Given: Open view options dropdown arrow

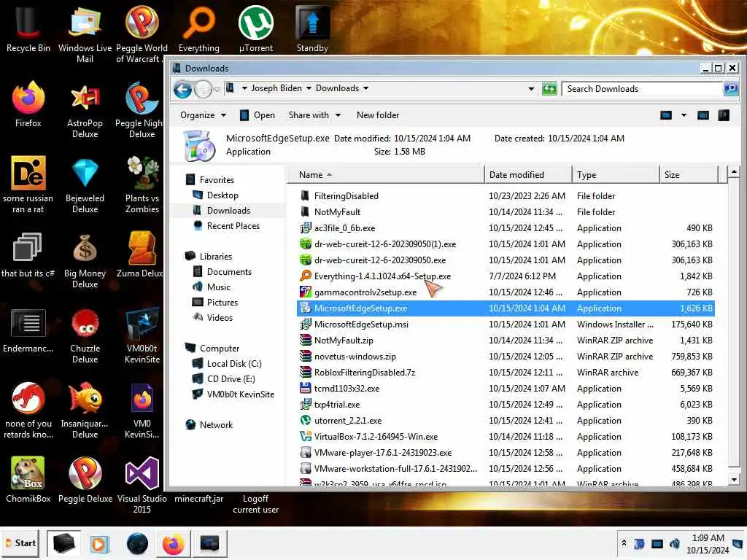Looking at the screenshot, I should click(x=684, y=115).
